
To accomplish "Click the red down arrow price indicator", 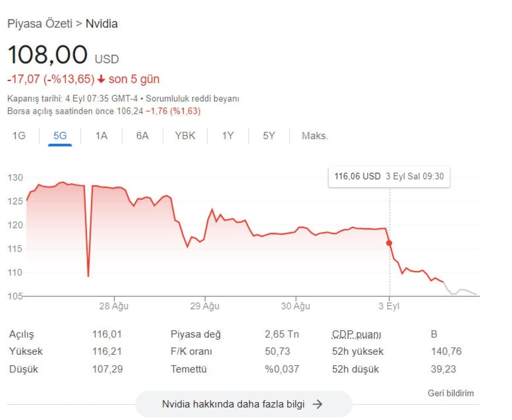I will (101, 79).
